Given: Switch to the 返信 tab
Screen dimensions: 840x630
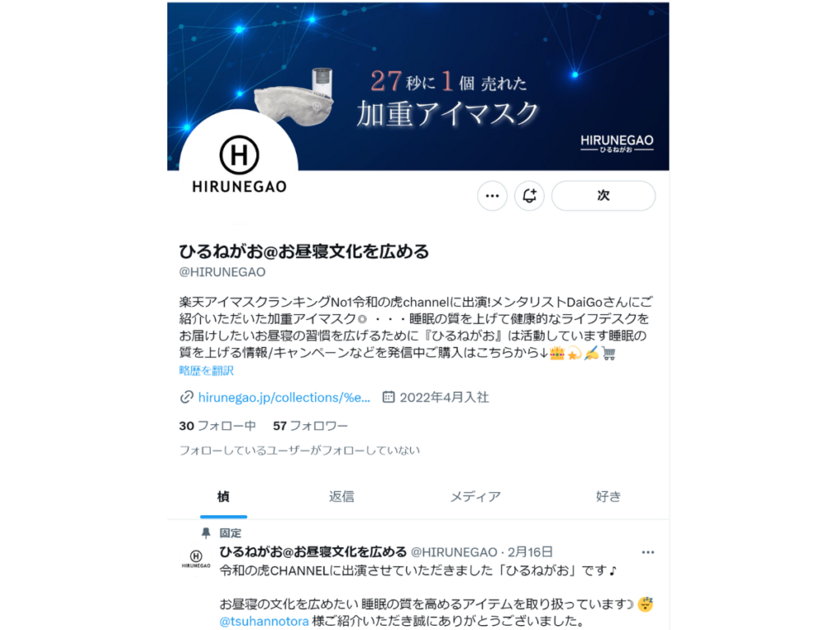Looking at the screenshot, I should 341,496.
